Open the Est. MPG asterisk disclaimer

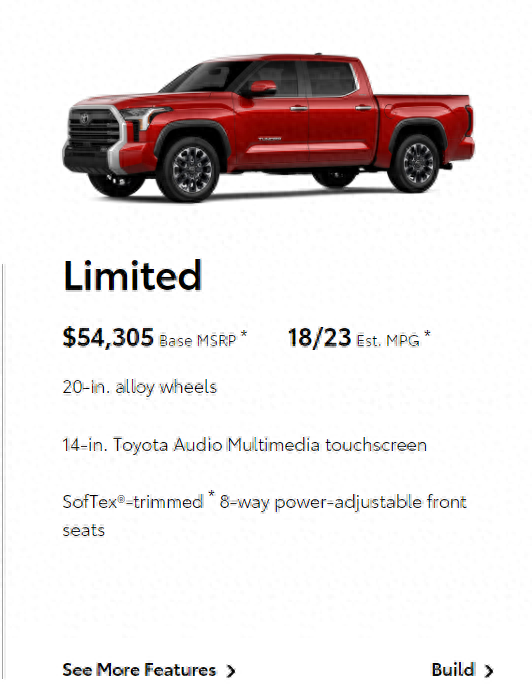click(x=427, y=334)
